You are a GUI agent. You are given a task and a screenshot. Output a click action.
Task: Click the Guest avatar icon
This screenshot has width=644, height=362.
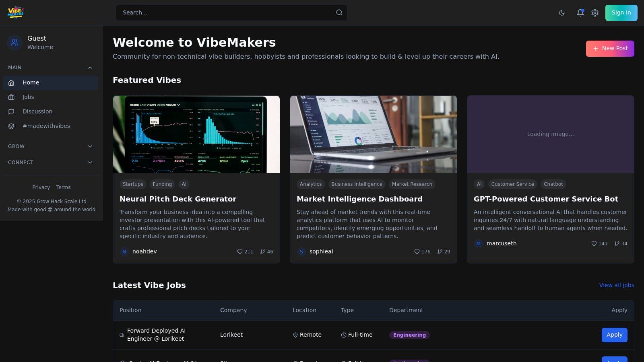[14, 42]
